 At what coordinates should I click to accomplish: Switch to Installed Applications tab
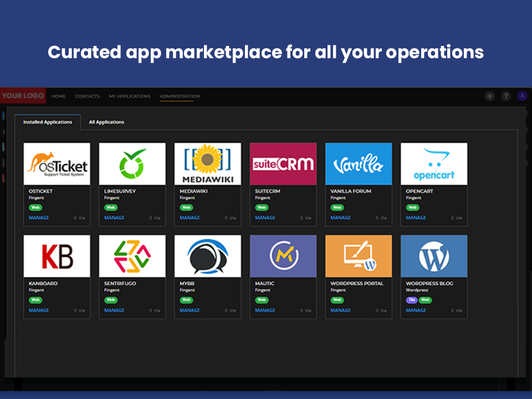point(48,122)
